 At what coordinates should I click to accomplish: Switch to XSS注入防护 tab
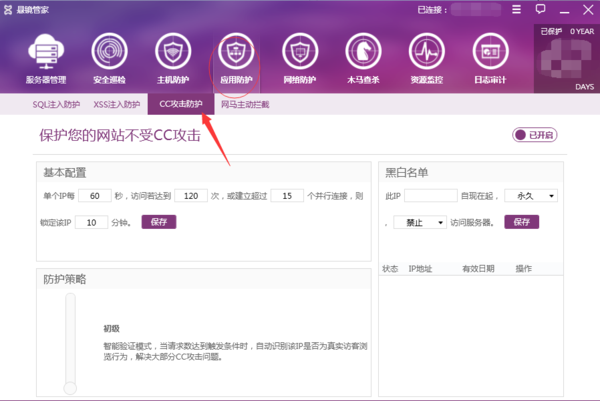pyautogui.click(x=117, y=104)
